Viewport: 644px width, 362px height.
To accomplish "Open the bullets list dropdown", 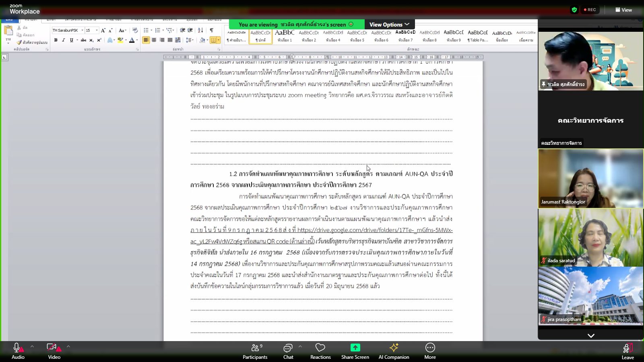I will (x=151, y=30).
